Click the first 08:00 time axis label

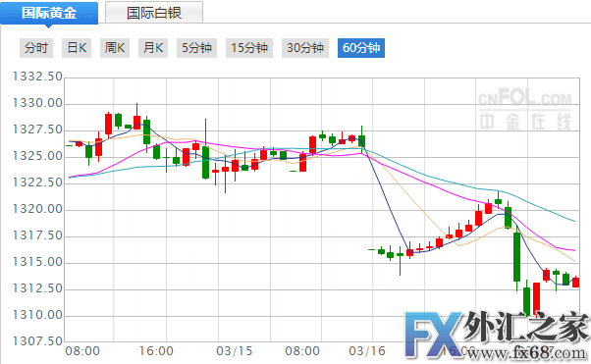82,351
